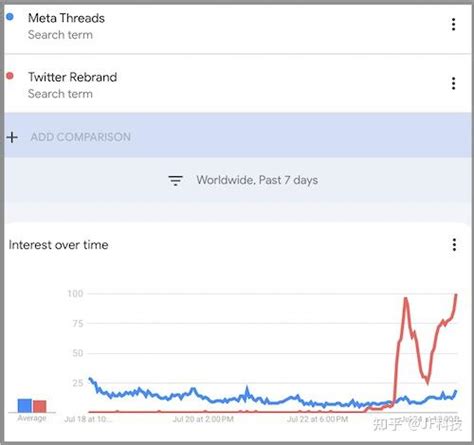Click the Jul 22 at 6:00 PM label
474x445 pixels.
318,419
